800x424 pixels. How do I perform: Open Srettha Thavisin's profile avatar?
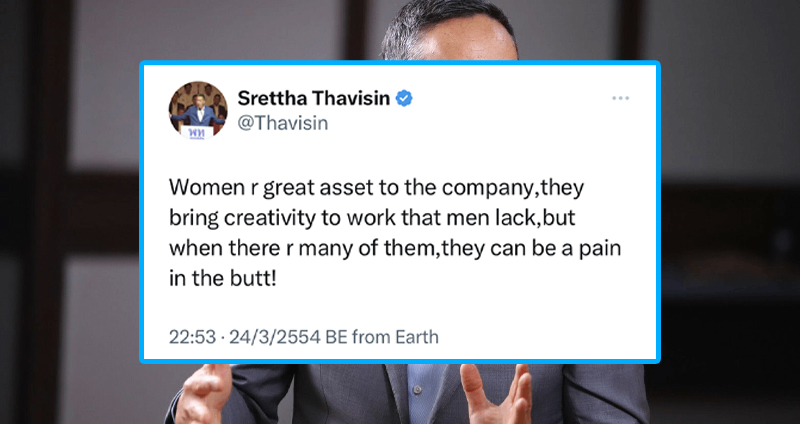coord(198,111)
